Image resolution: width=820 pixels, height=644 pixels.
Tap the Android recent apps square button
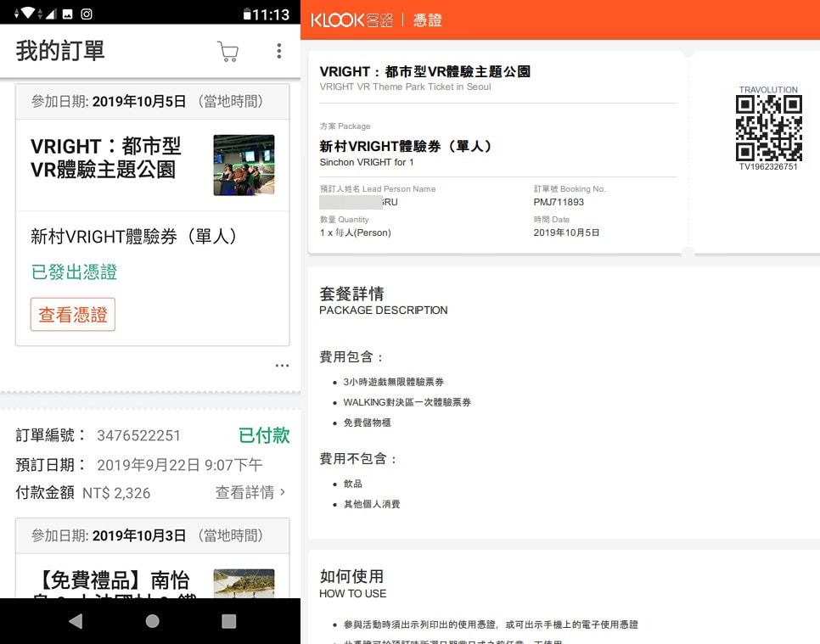pyautogui.click(x=228, y=621)
